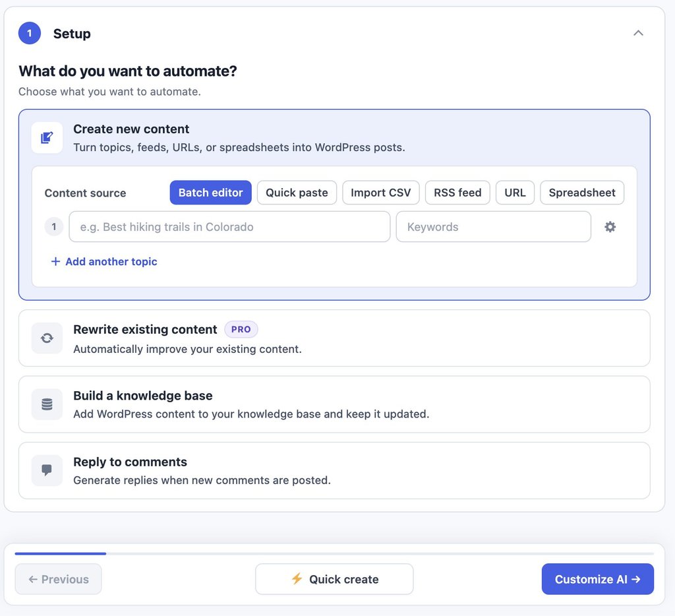This screenshot has width=675, height=616.
Task: Collapse the Setup section chevron
Action: [x=638, y=33]
